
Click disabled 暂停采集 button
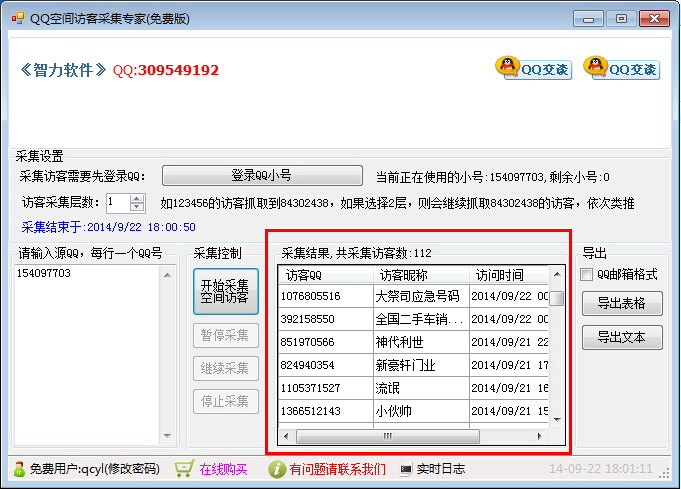[225, 335]
